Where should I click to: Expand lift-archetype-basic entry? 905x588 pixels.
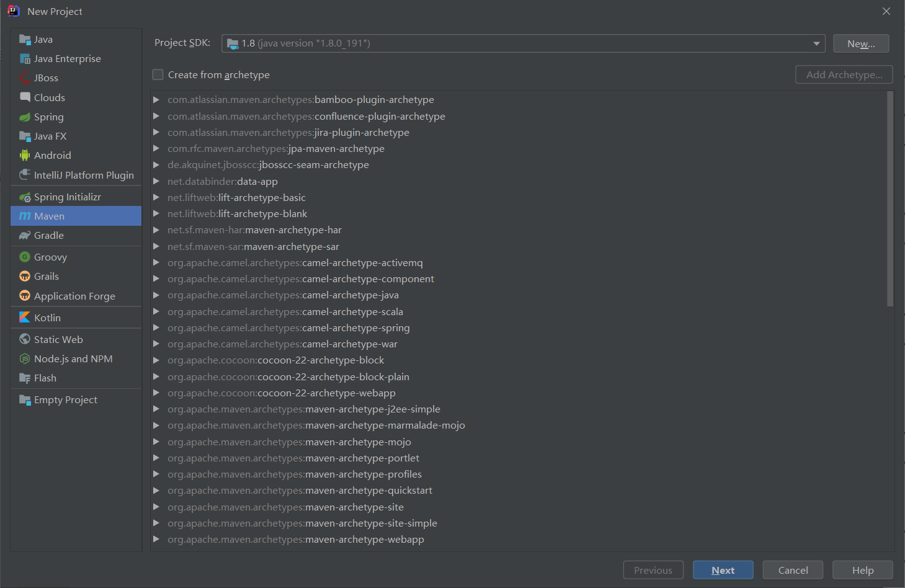point(156,197)
